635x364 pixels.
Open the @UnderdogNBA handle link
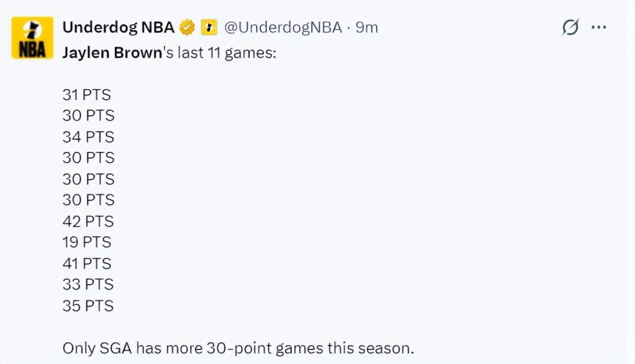[x=282, y=28]
